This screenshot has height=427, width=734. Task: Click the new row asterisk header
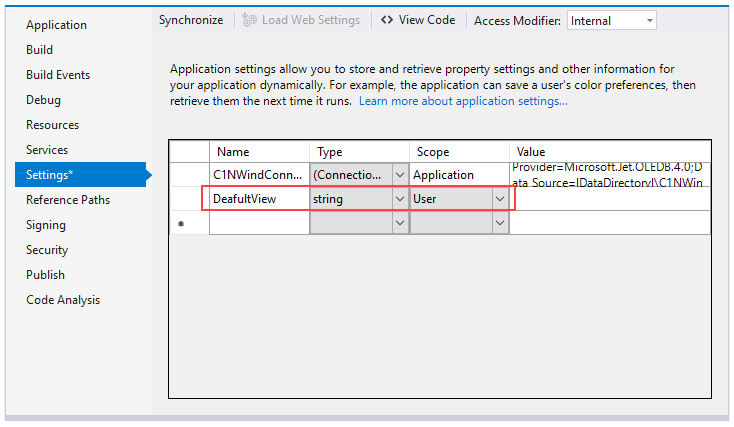(x=181, y=224)
